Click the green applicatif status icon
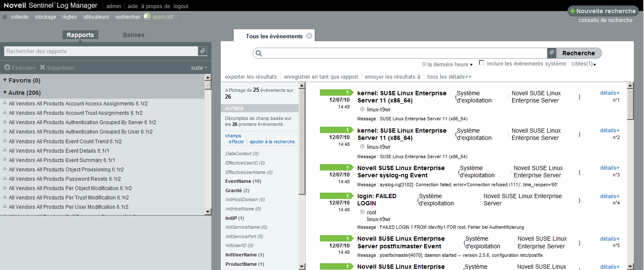The image size is (644, 270). click(147, 17)
